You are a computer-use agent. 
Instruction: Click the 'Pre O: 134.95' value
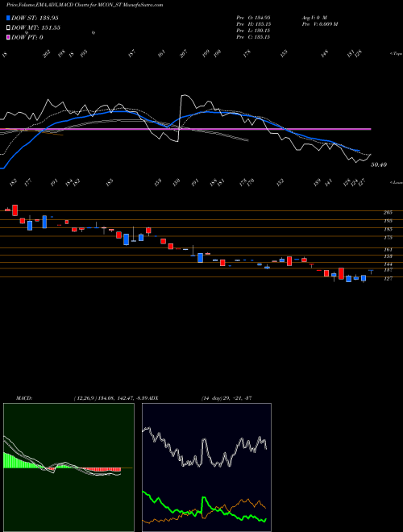pos(253,17)
